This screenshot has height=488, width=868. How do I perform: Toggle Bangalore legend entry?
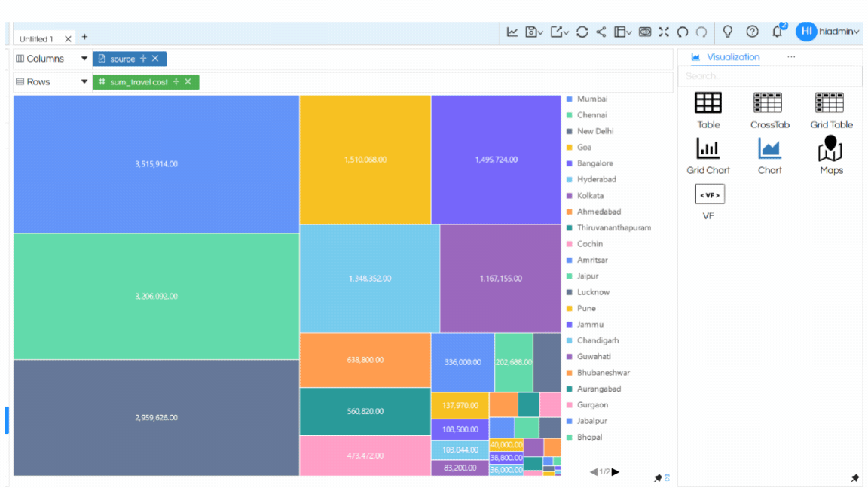point(589,163)
